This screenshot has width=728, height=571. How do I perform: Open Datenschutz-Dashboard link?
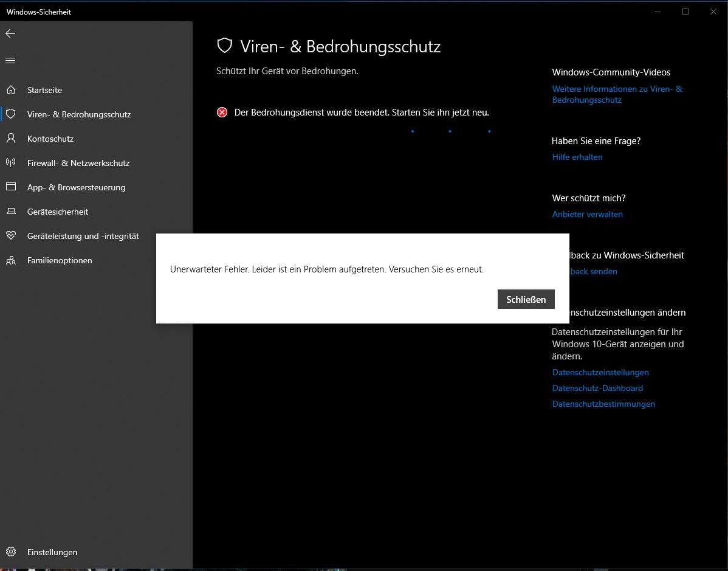597,388
